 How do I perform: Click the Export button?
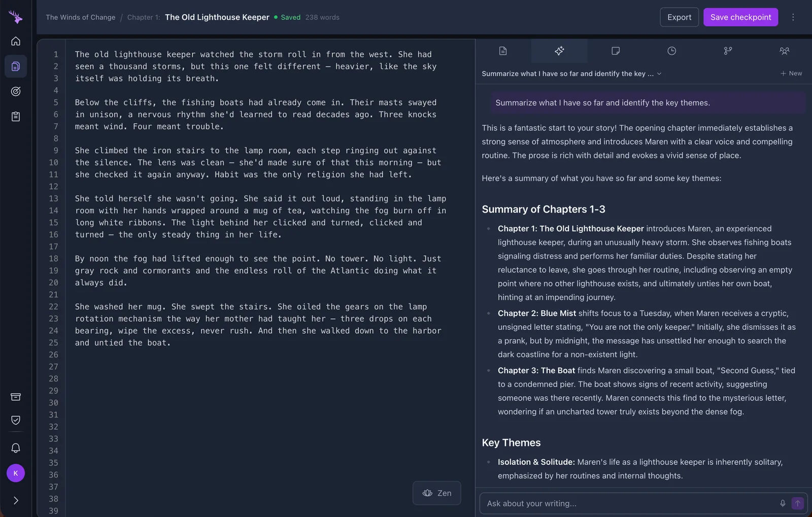click(679, 17)
